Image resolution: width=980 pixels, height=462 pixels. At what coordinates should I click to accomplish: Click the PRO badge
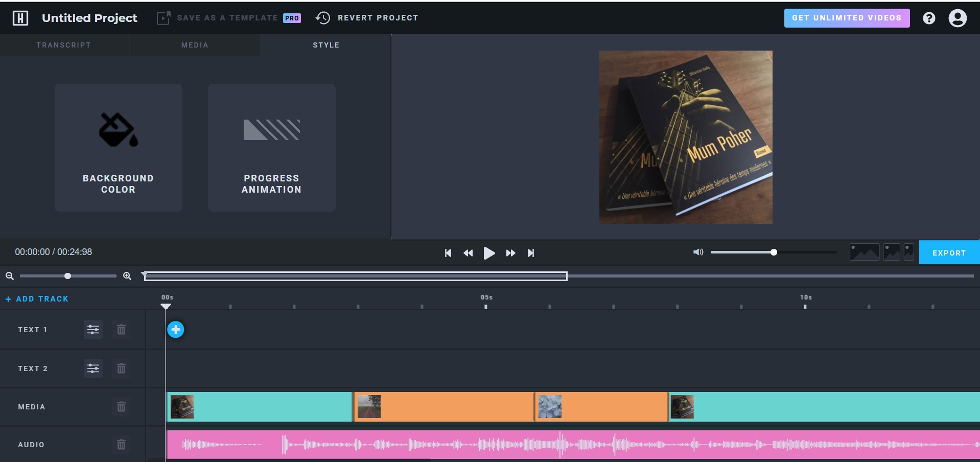point(292,18)
